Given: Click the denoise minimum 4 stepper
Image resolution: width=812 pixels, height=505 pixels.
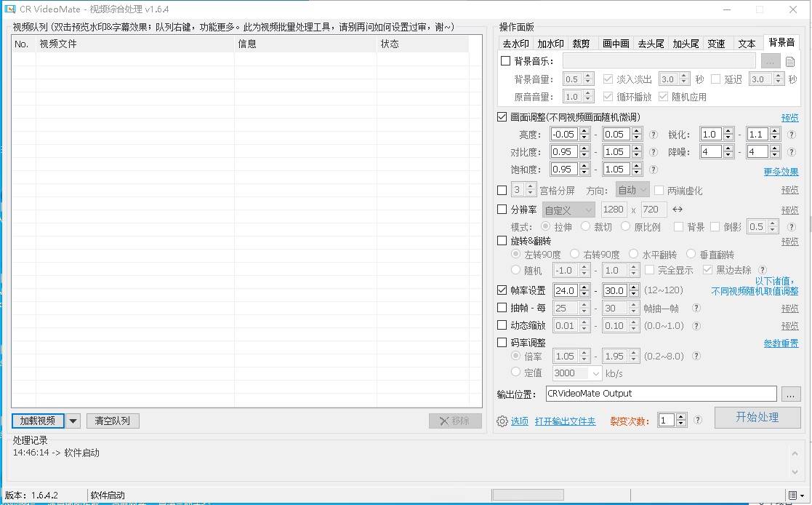Looking at the screenshot, I should [728, 152].
